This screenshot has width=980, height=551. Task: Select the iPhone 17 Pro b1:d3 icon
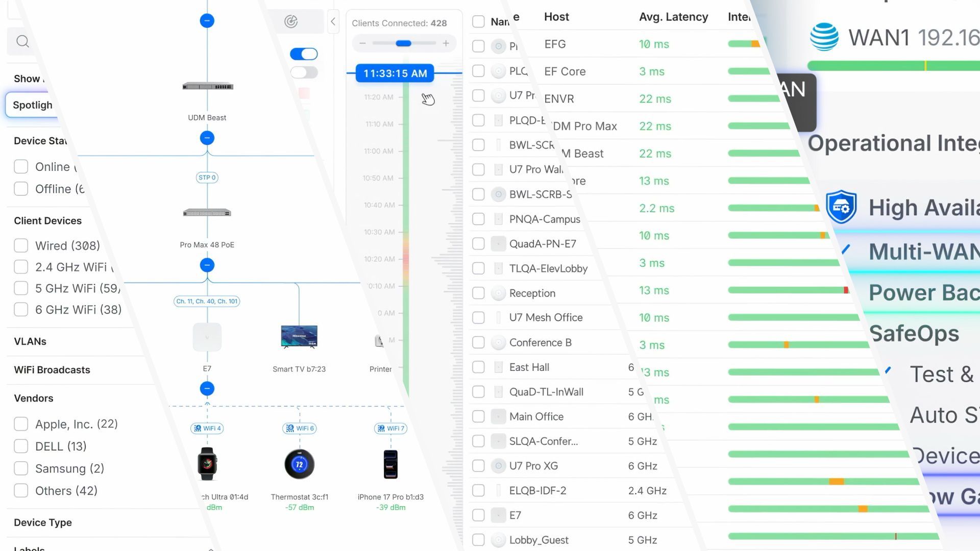tap(390, 464)
